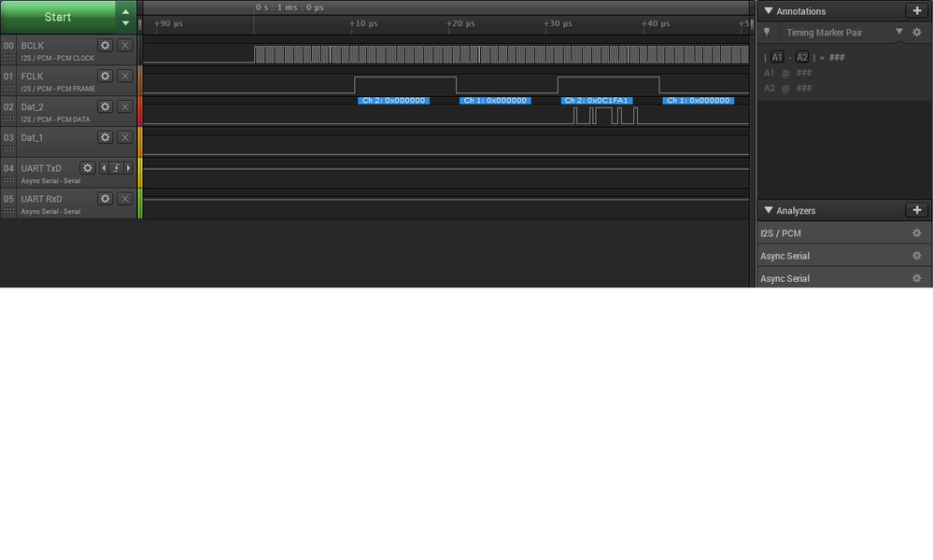
Task: Remove the UART RxD channel with X
Action: click(x=125, y=199)
